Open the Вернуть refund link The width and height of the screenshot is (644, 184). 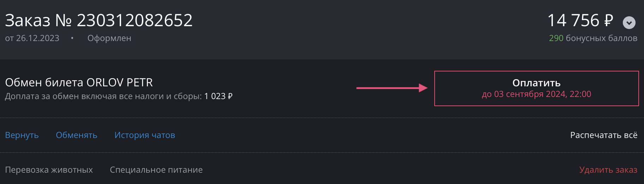[x=22, y=135]
